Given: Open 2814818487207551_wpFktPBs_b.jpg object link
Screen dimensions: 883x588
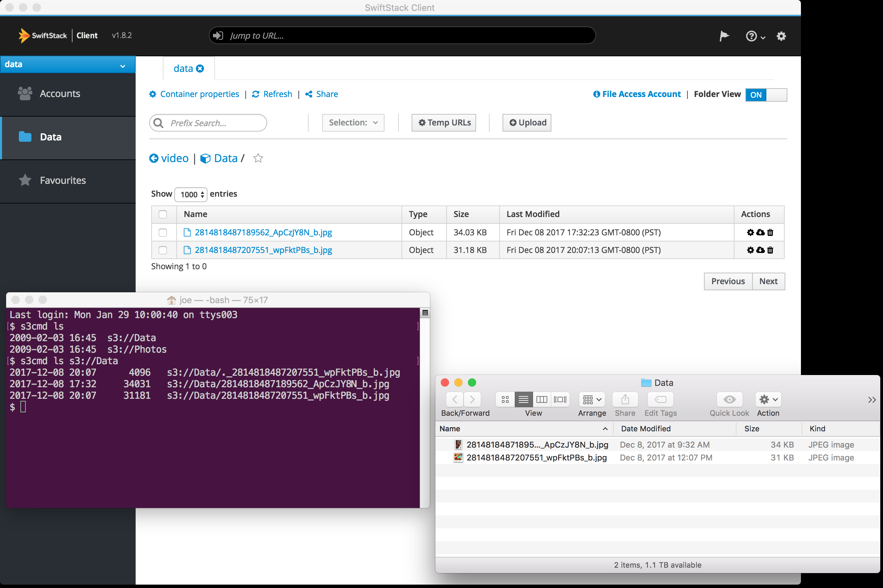Looking at the screenshot, I should (x=263, y=250).
